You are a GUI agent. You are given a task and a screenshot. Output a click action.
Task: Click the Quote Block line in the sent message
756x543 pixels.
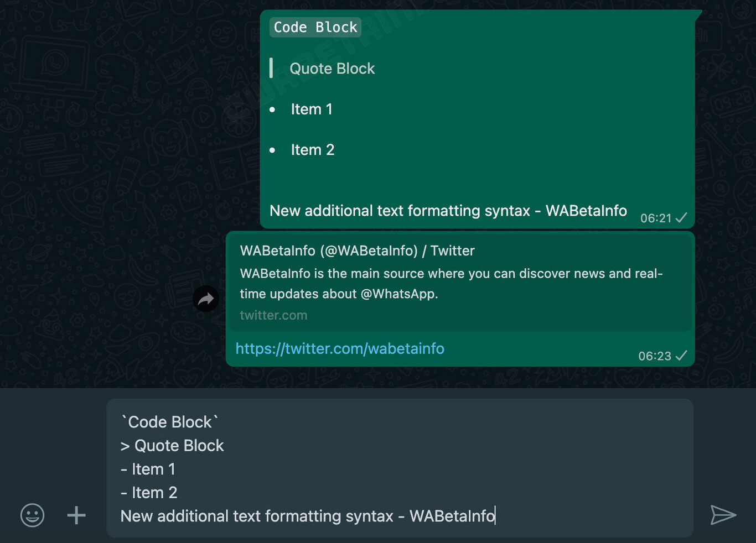[332, 68]
